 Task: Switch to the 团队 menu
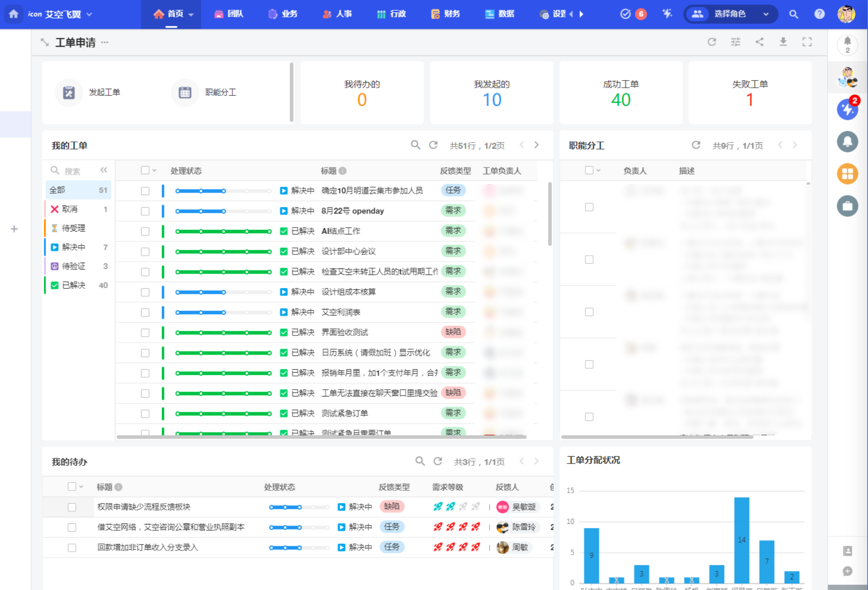coord(228,14)
